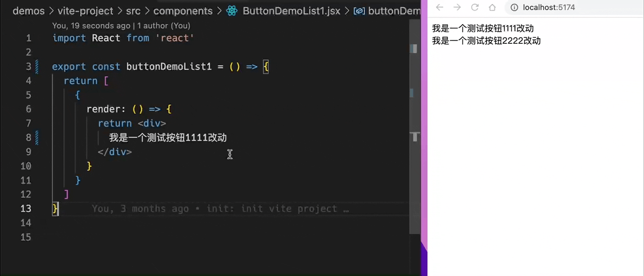Click the text 我是一个测试按钮2222改动 in browser
Screen dimensions: 644x276
[x=486, y=41]
